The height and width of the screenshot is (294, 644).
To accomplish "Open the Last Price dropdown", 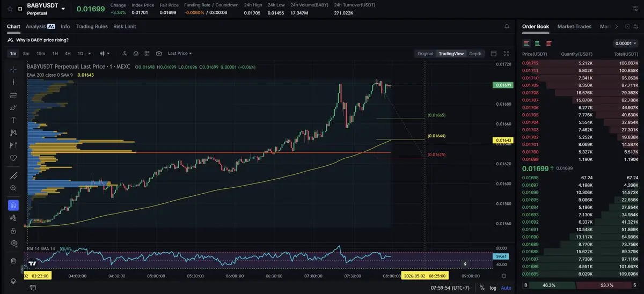I will point(180,53).
